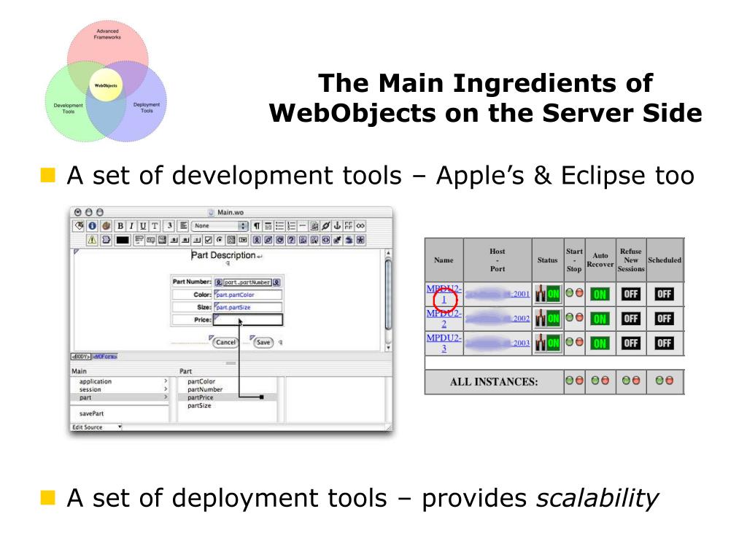Toggle Auto Recover ON for MPDU2-2
Viewport: 747px width, 560px height.
tap(600, 319)
